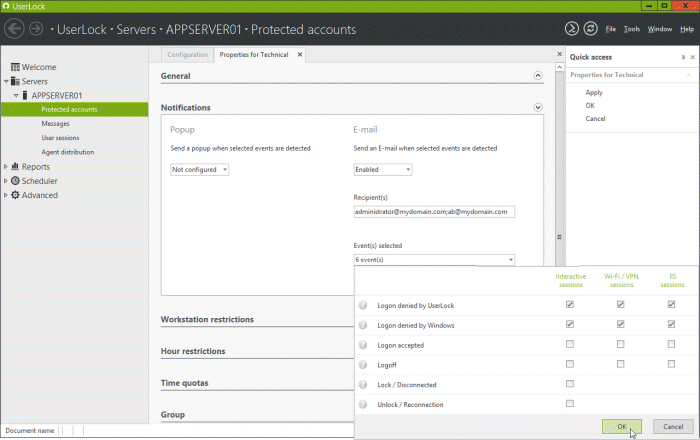Uncheck Logon denied by UserLock Interactive sessions

point(570,304)
